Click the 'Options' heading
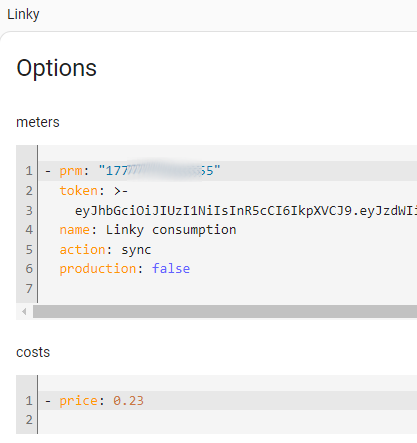Screen dimensions: 417x443 tap(56, 68)
